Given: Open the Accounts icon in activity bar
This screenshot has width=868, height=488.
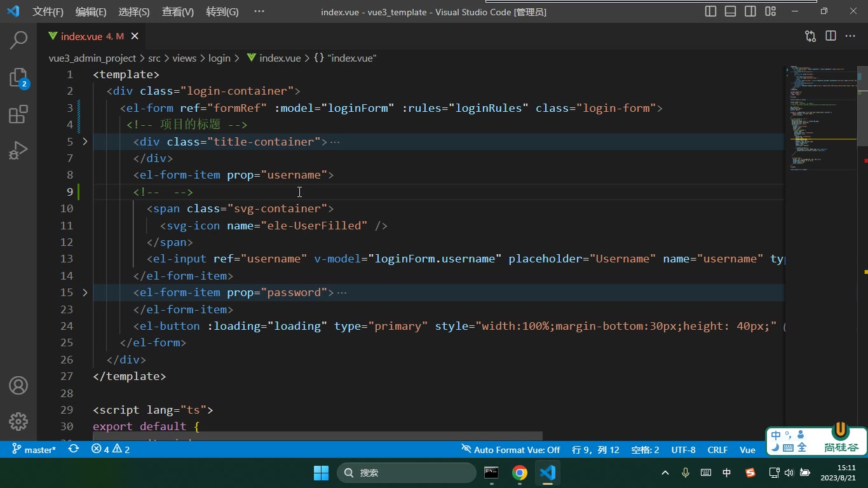Looking at the screenshot, I should [18, 385].
